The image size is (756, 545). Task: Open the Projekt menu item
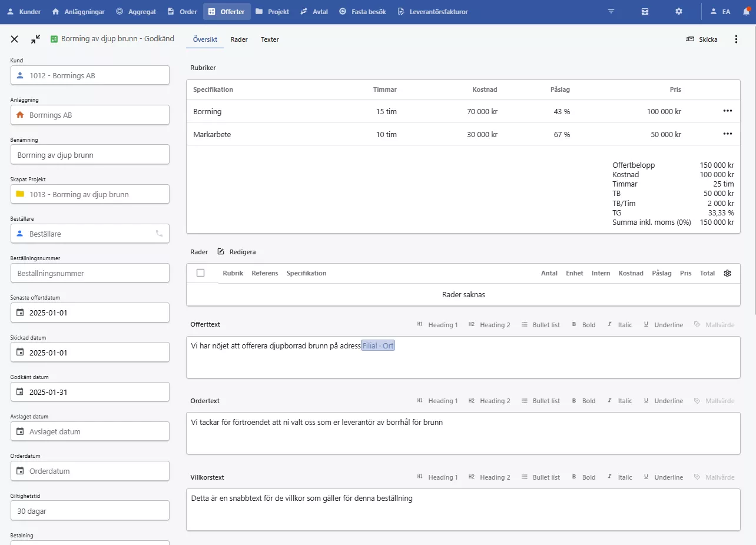point(273,11)
